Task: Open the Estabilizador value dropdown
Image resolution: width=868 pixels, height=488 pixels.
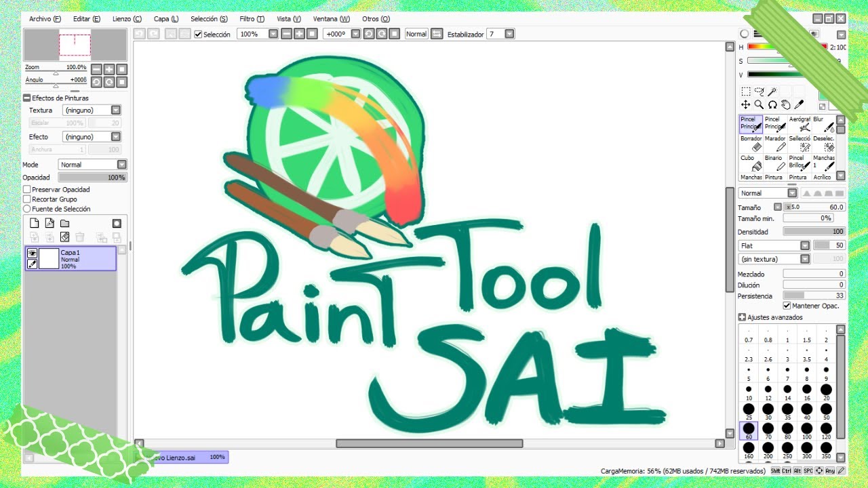Action: pyautogui.click(x=509, y=34)
